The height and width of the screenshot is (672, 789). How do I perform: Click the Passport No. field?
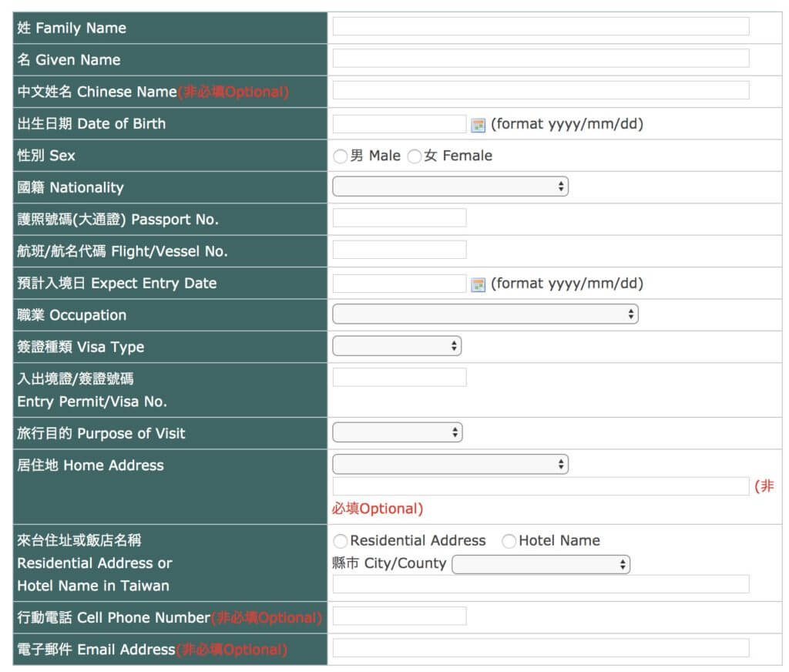pyautogui.click(x=399, y=218)
